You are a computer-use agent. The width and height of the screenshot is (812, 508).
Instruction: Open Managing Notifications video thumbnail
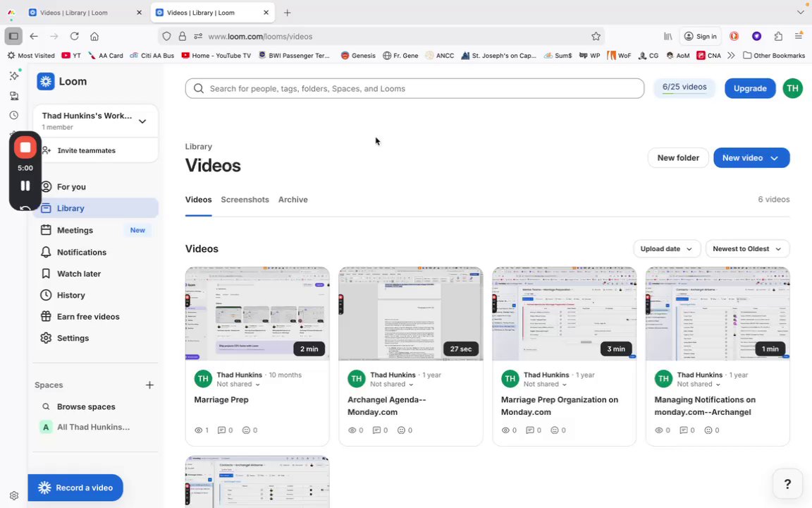pyautogui.click(x=718, y=313)
